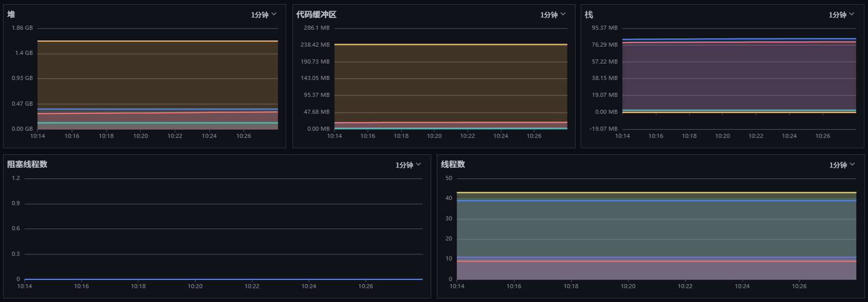Expand the 1分钟 selector in the 阻塞线程数 panel
Image resolution: width=868 pixels, height=302 pixels.
[408, 165]
